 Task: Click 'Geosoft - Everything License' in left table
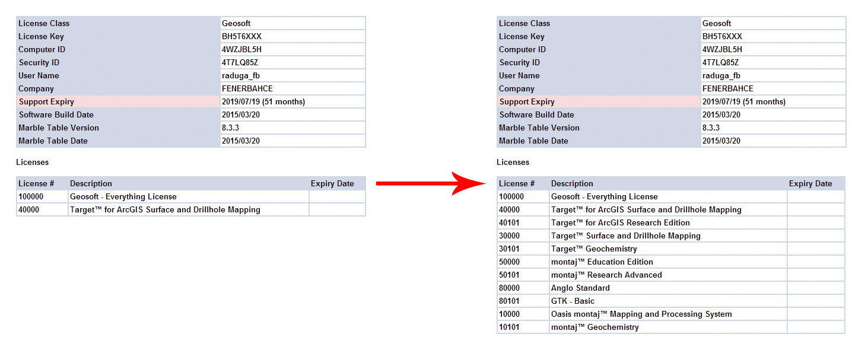point(123,197)
